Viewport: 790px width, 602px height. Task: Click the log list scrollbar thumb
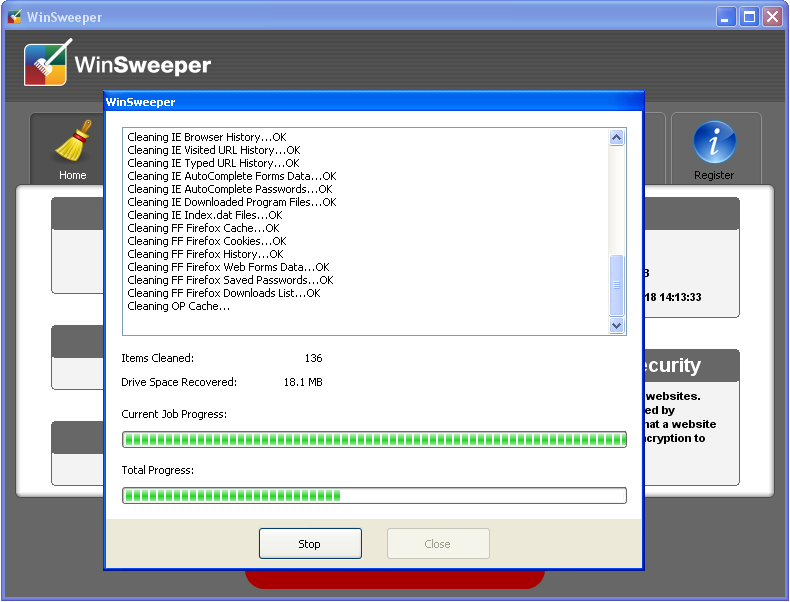click(x=616, y=285)
